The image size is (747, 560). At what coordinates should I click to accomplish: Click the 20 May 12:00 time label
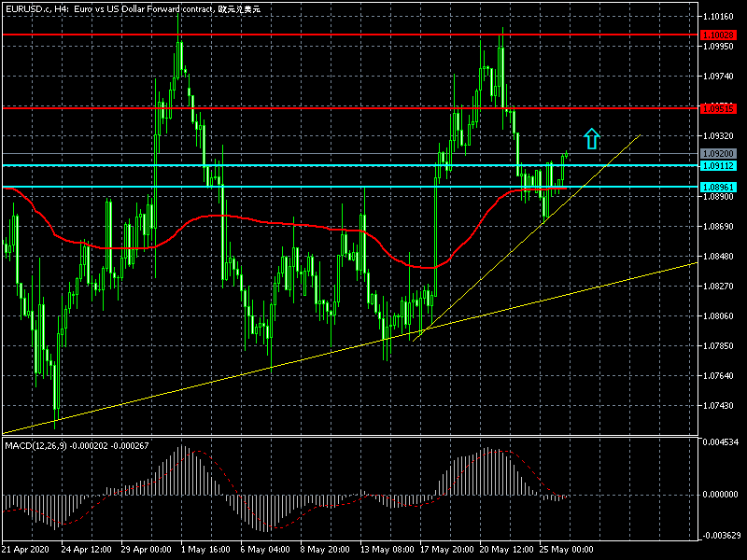pos(506,549)
